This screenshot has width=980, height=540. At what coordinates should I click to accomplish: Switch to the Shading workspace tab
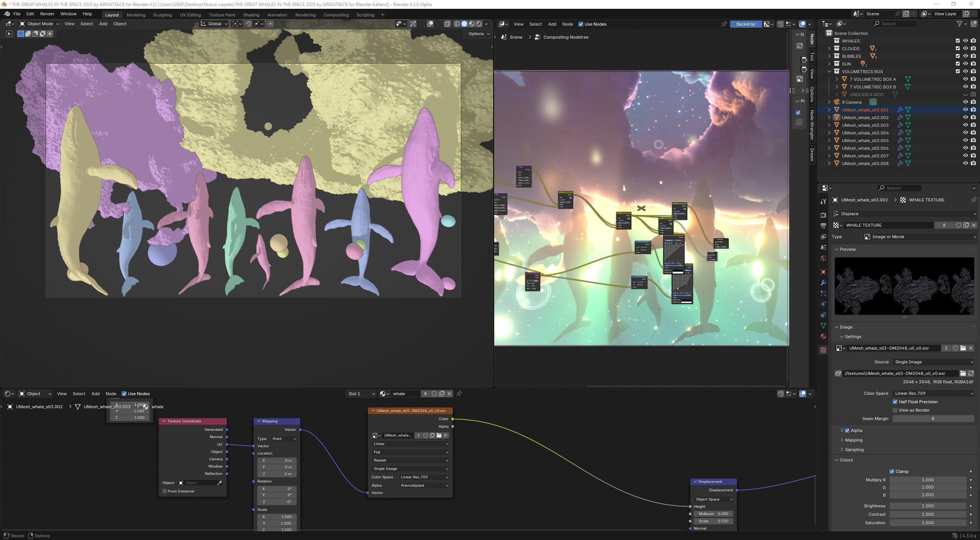coord(251,15)
